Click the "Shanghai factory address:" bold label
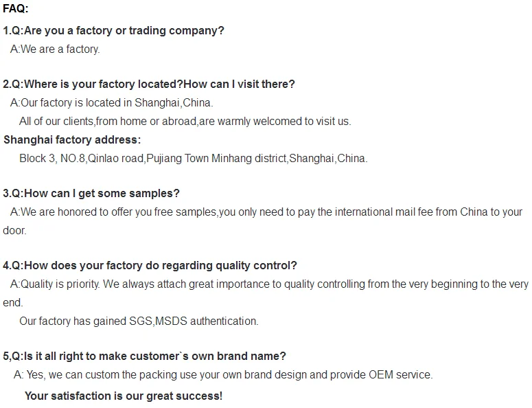This screenshot has width=532, height=408. [x=72, y=140]
